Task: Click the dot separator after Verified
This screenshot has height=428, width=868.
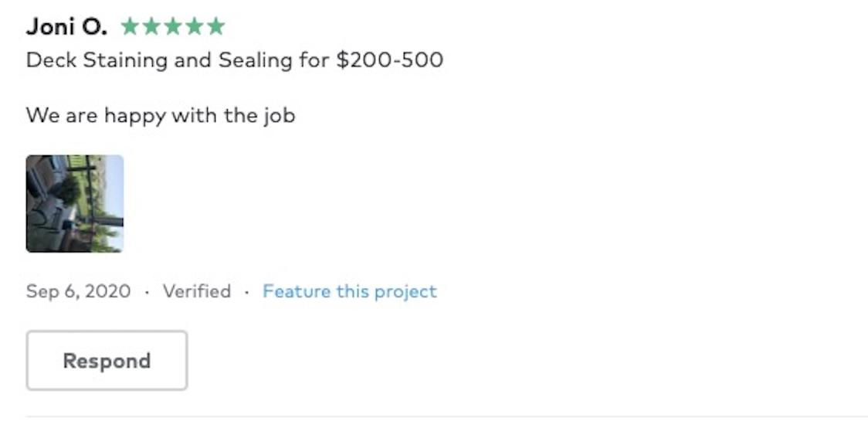Action: [x=246, y=292]
